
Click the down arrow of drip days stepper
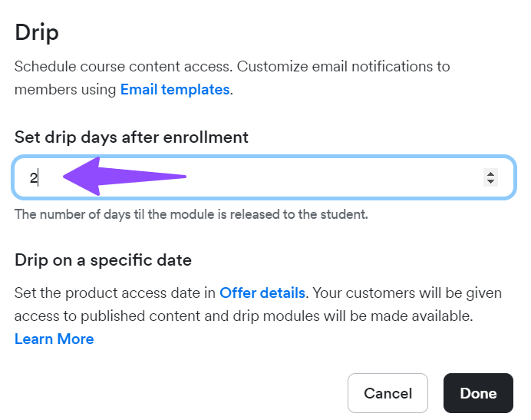pyautogui.click(x=490, y=181)
